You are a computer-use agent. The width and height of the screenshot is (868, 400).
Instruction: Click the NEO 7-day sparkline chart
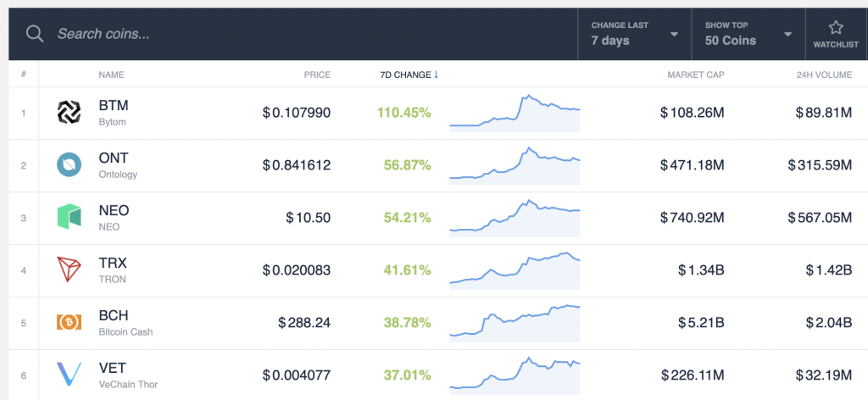pos(515,218)
